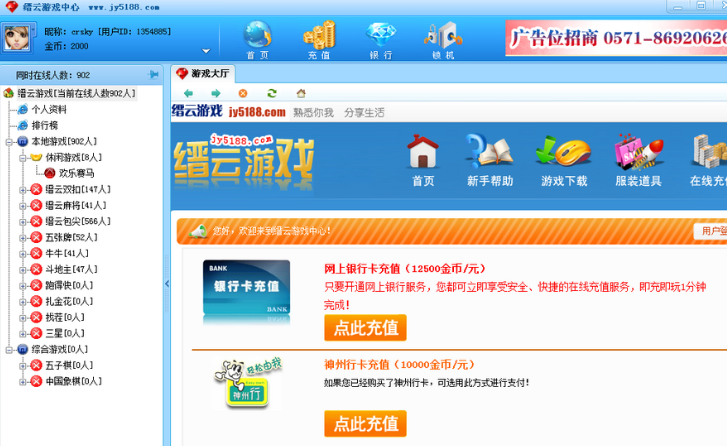
Task: Switch to the 游戏大厅 tab
Action: [x=204, y=73]
